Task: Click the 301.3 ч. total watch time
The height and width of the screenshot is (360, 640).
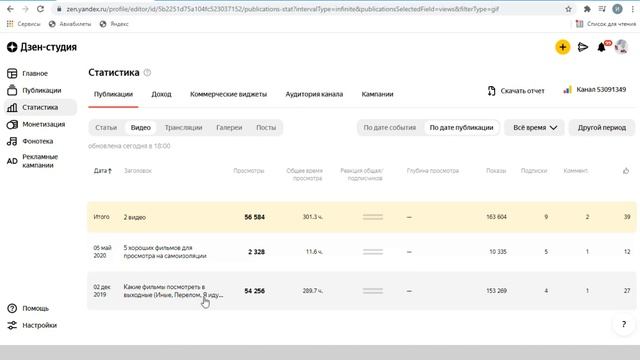Action: click(x=312, y=217)
